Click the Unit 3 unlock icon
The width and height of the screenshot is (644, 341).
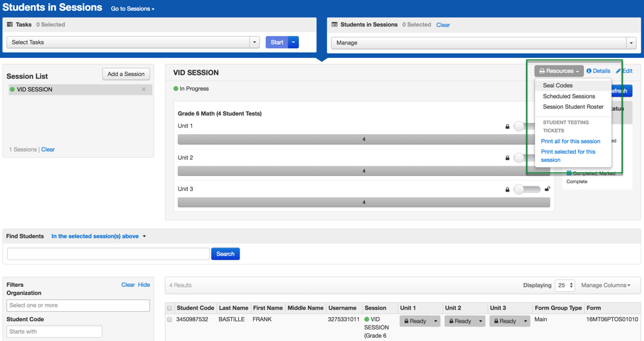tap(547, 190)
